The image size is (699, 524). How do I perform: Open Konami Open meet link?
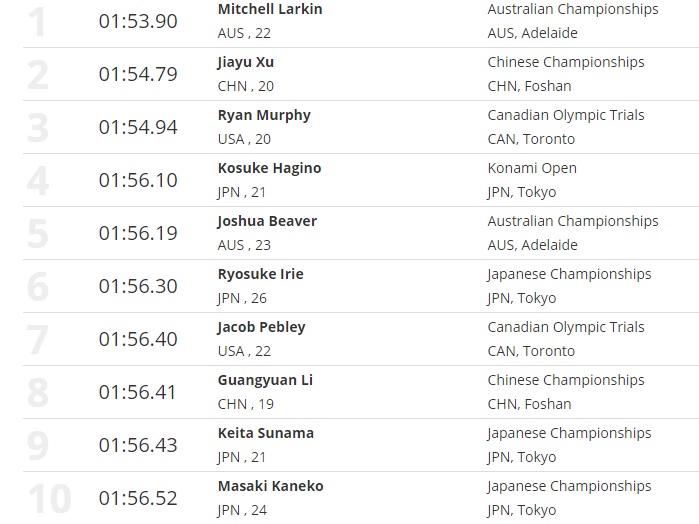coord(532,168)
